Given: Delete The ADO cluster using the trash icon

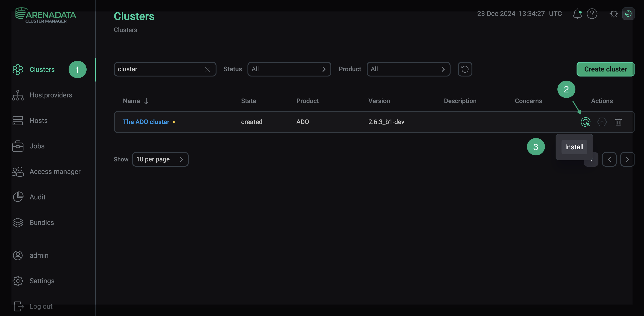Looking at the screenshot, I should [618, 122].
